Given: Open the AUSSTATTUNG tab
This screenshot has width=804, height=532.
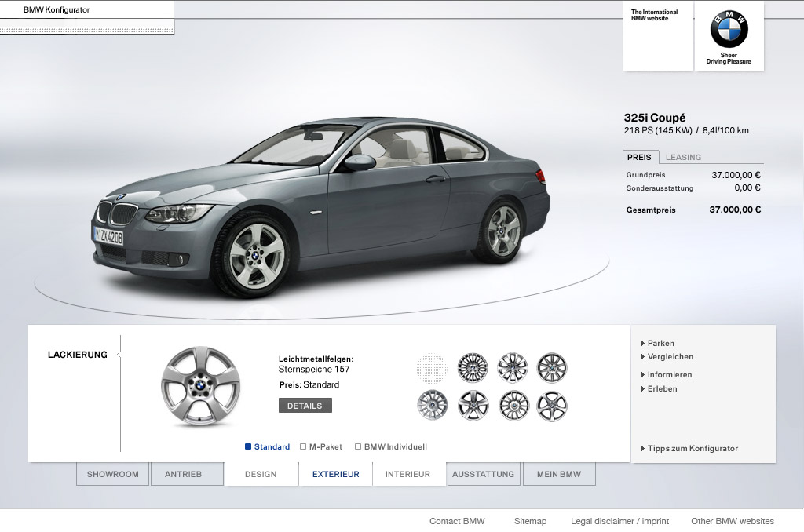Looking at the screenshot, I should [x=483, y=474].
